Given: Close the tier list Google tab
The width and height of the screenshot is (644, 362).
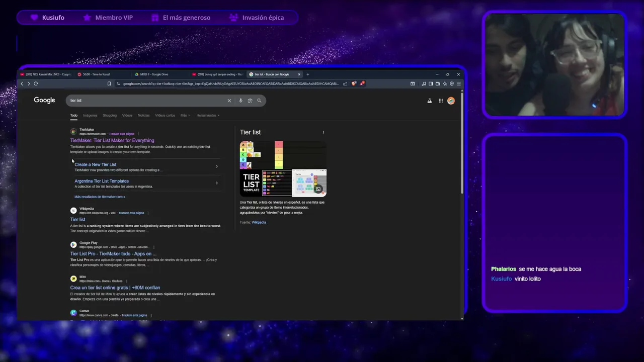Looking at the screenshot, I should coord(299,74).
